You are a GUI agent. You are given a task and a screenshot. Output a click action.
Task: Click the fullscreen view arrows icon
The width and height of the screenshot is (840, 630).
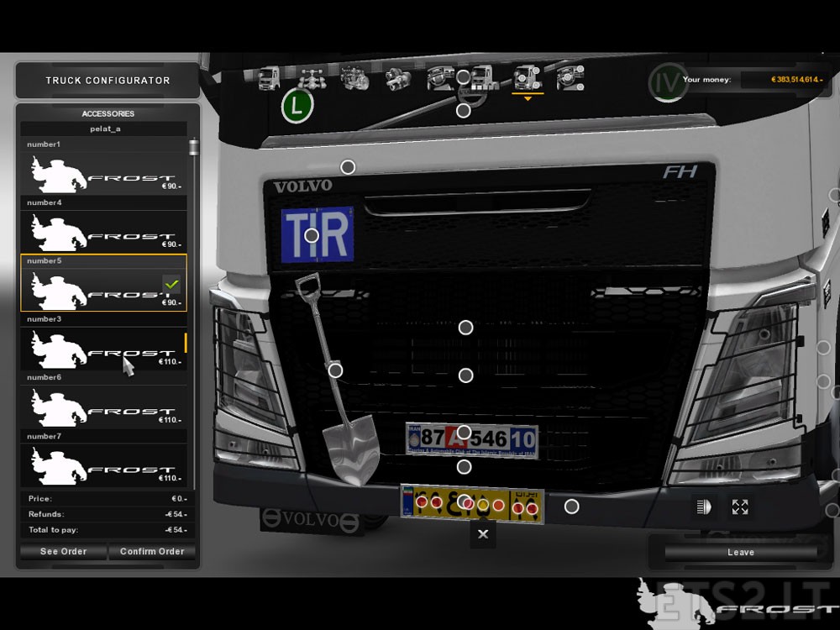pos(740,507)
